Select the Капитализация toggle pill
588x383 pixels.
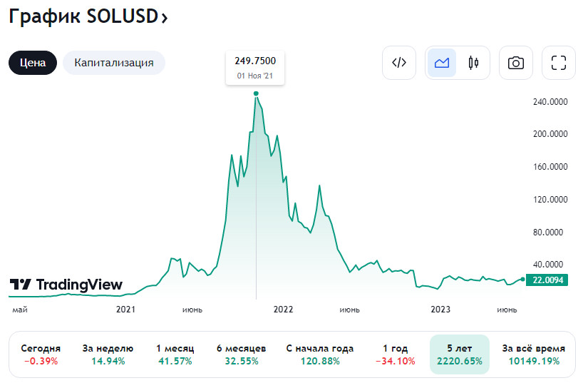coord(114,63)
